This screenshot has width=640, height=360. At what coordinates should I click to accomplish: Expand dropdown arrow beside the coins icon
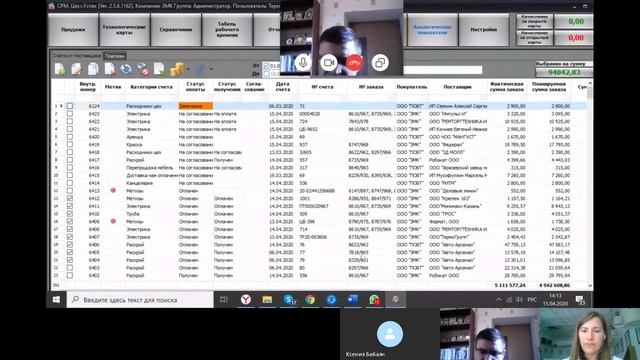coord(188,69)
